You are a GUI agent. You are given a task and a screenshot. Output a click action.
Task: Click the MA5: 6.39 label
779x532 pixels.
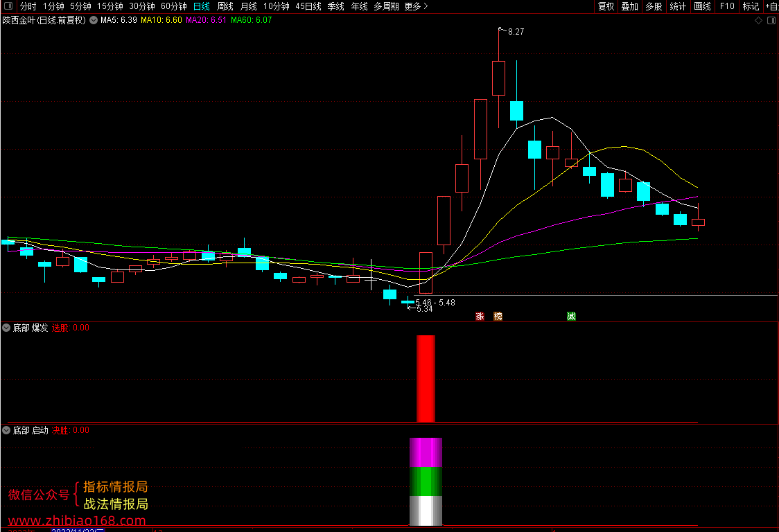coord(119,20)
